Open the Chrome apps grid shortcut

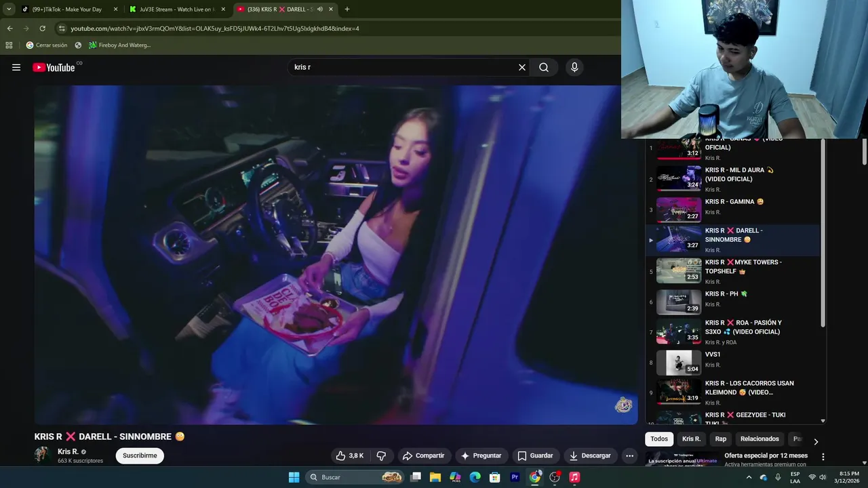9,45
